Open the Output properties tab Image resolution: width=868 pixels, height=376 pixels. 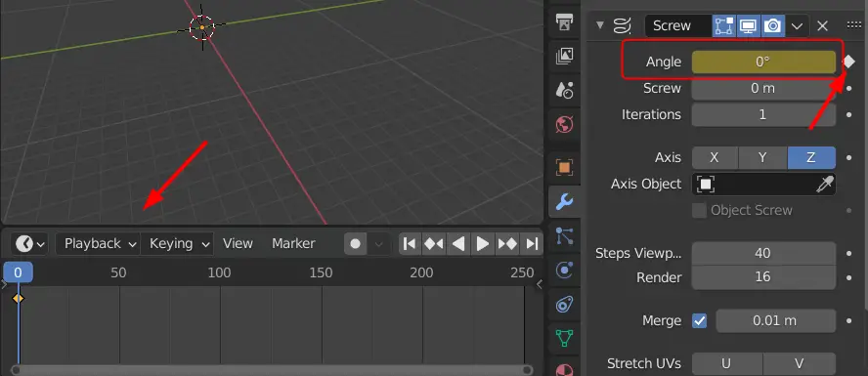click(x=564, y=22)
